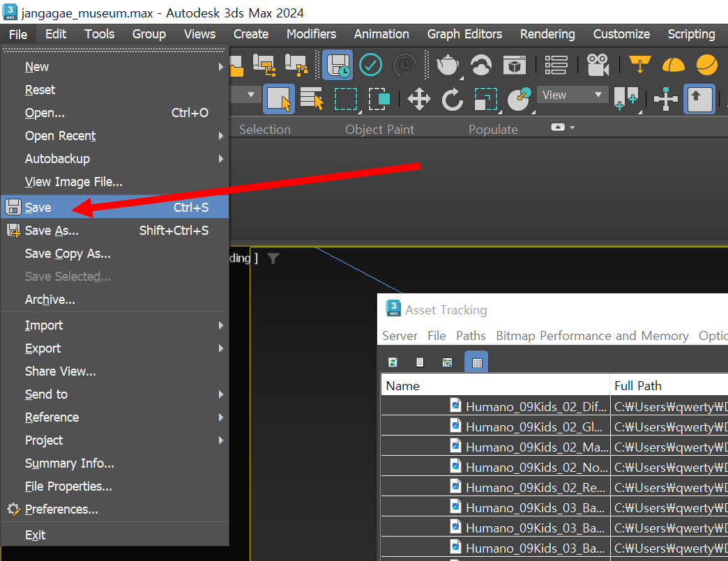Select the Scale tool
Screen dimensions: 728x561
coord(485,99)
